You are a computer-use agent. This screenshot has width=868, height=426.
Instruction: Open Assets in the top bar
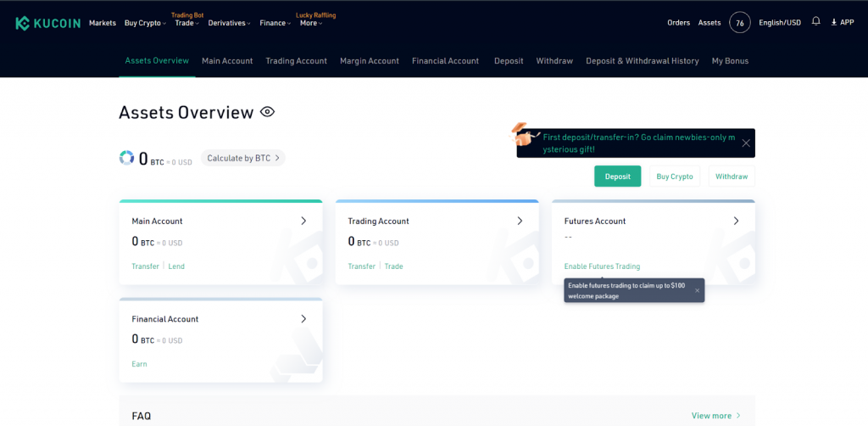[x=709, y=23]
